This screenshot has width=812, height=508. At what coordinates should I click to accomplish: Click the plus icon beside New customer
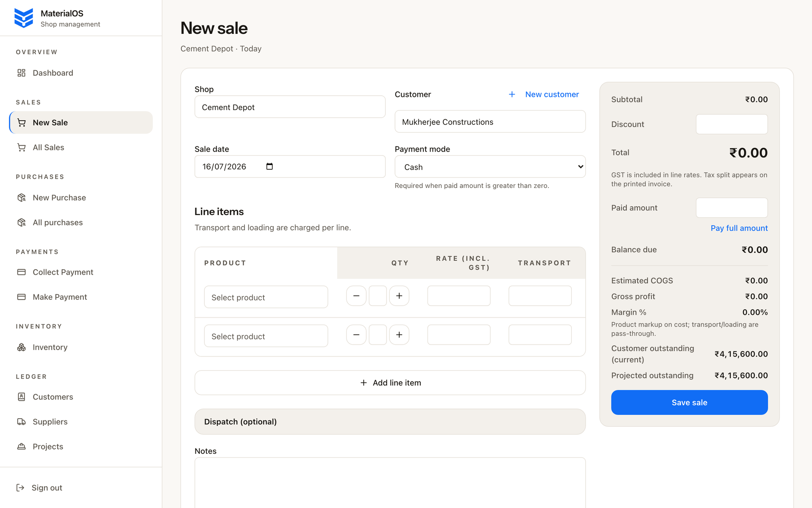(x=512, y=94)
